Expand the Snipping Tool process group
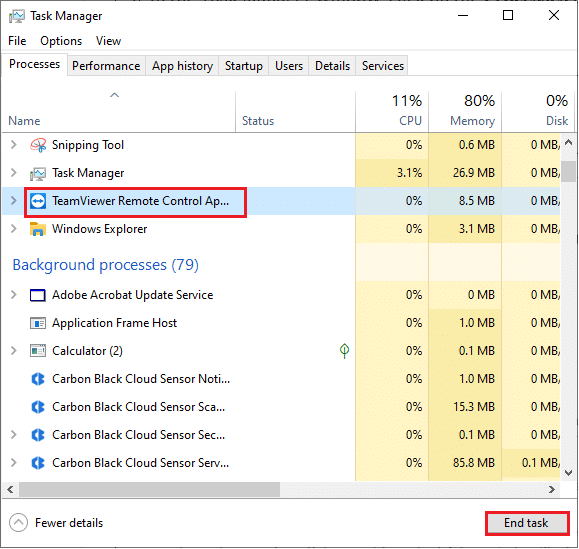The image size is (579, 549). pos(14,145)
